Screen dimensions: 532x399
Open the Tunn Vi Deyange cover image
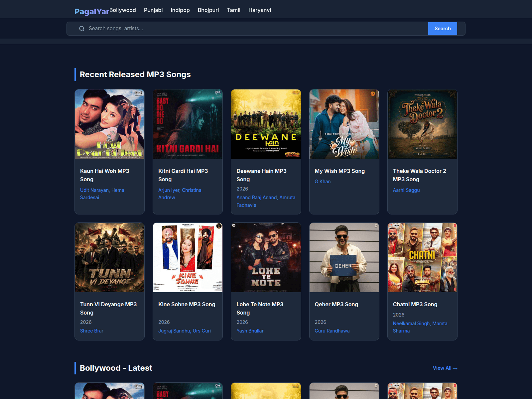(x=110, y=258)
